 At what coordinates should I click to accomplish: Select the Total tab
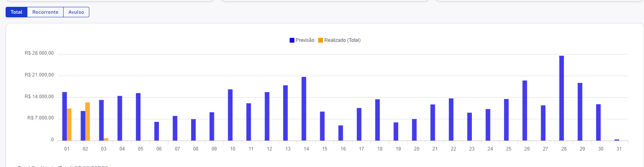click(16, 12)
